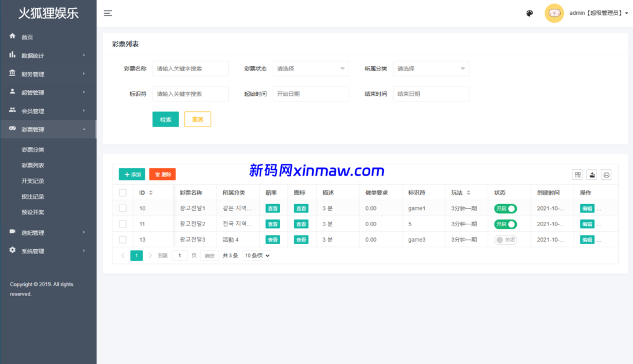This screenshot has width=633, height=364.
Task: Check the checkbox for row ID 10
Action: click(123, 208)
